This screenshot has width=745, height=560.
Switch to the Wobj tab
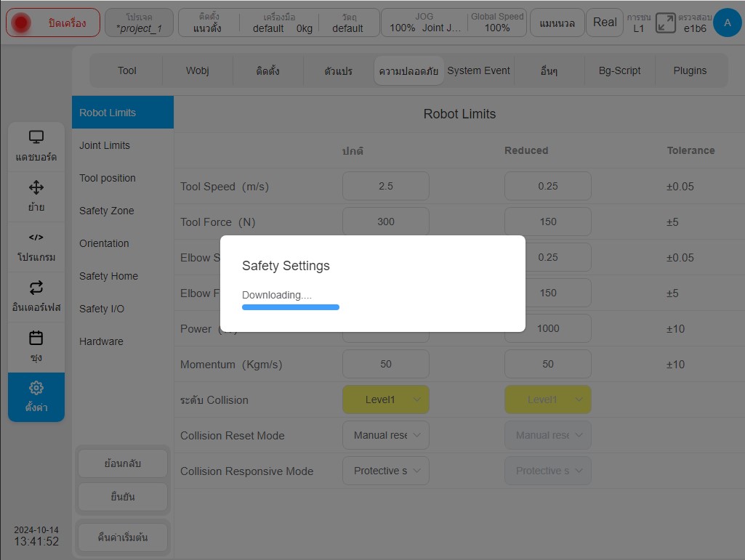click(x=197, y=70)
